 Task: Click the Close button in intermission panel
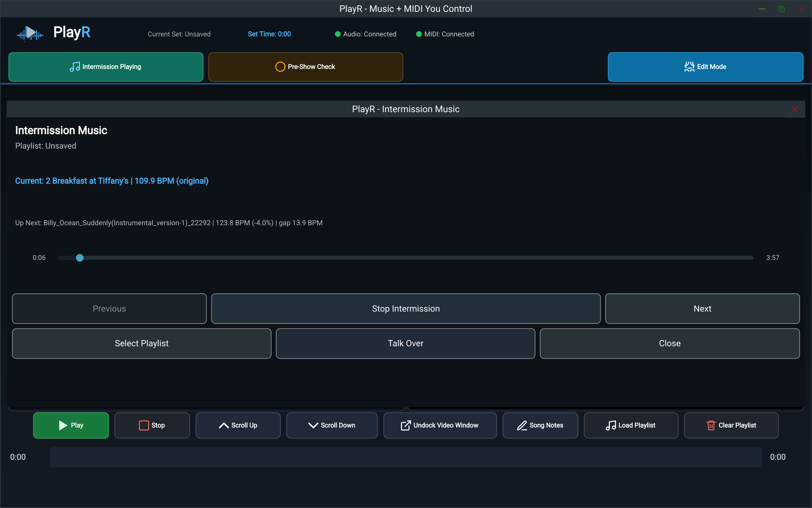coord(669,343)
